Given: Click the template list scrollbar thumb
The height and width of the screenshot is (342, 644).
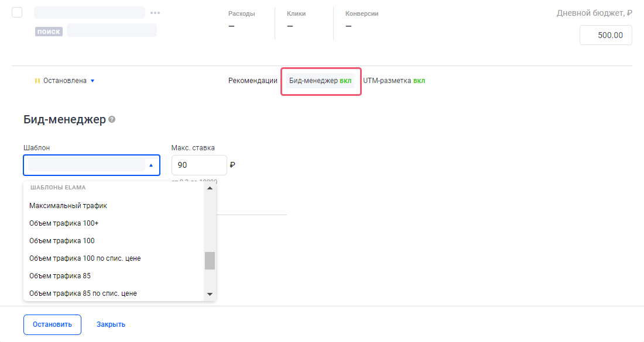Looking at the screenshot, I should 210,261.
